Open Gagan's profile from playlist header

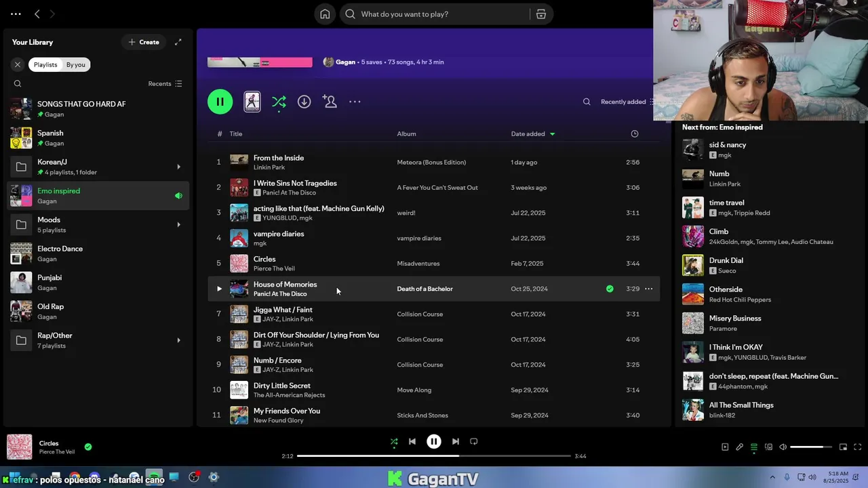(x=345, y=62)
